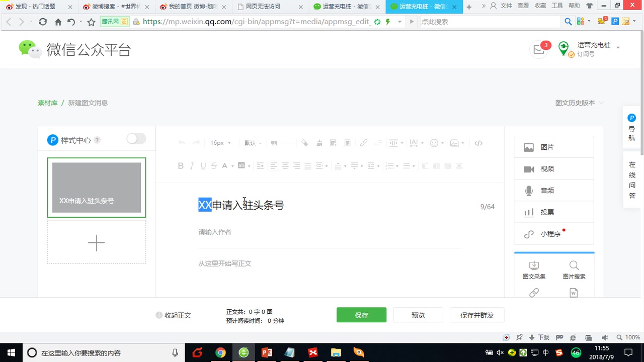Open the font color dropdown arrow
Screen dimensions: 644x362
pyautogui.click(x=232, y=166)
